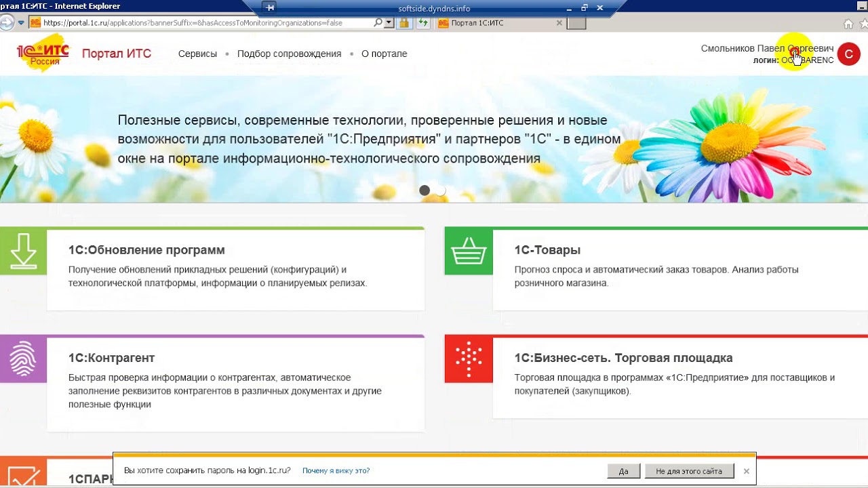
Task: Select the first banner slide dot
Action: click(x=425, y=190)
